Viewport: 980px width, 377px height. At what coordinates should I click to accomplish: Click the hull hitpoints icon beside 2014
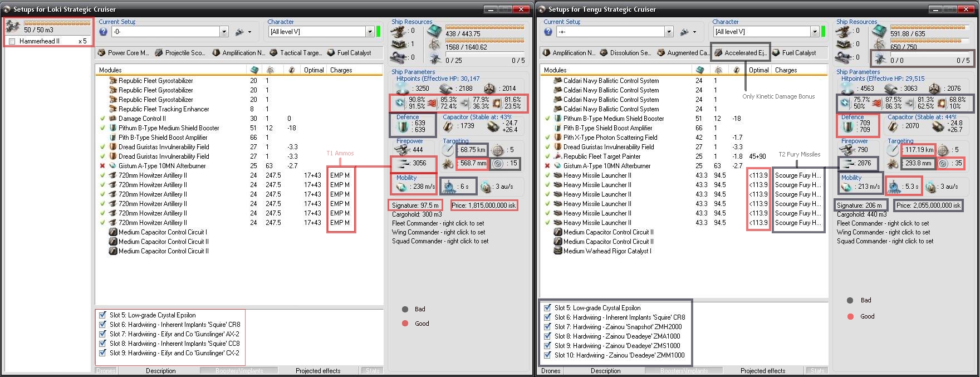[489, 88]
